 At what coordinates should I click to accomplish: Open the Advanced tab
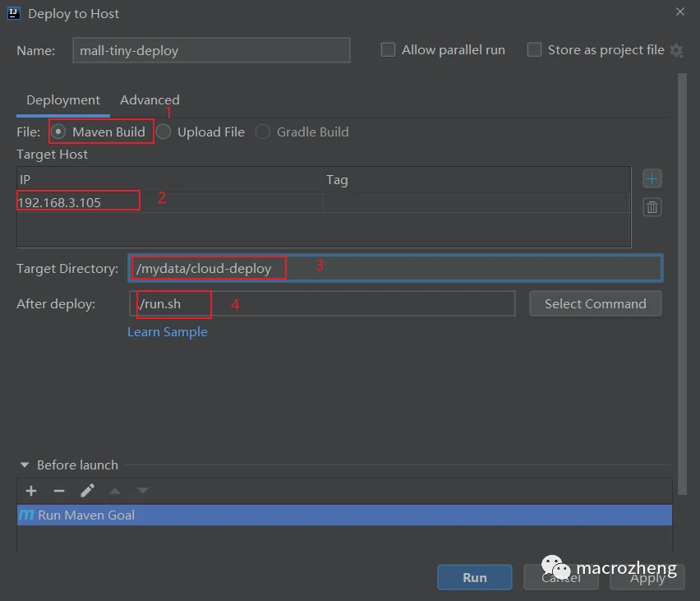click(150, 100)
